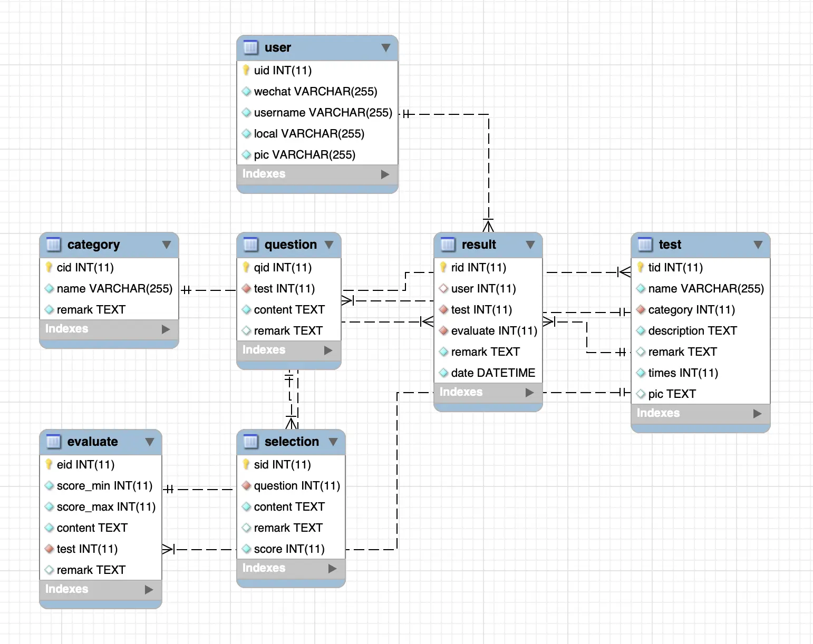Click the selection table icon
The width and height of the screenshot is (813, 644).
(x=251, y=442)
